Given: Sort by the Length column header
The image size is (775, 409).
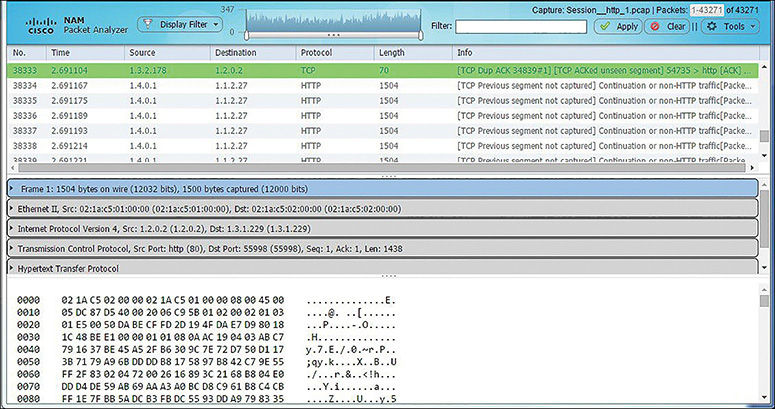Looking at the screenshot, I should point(414,52).
